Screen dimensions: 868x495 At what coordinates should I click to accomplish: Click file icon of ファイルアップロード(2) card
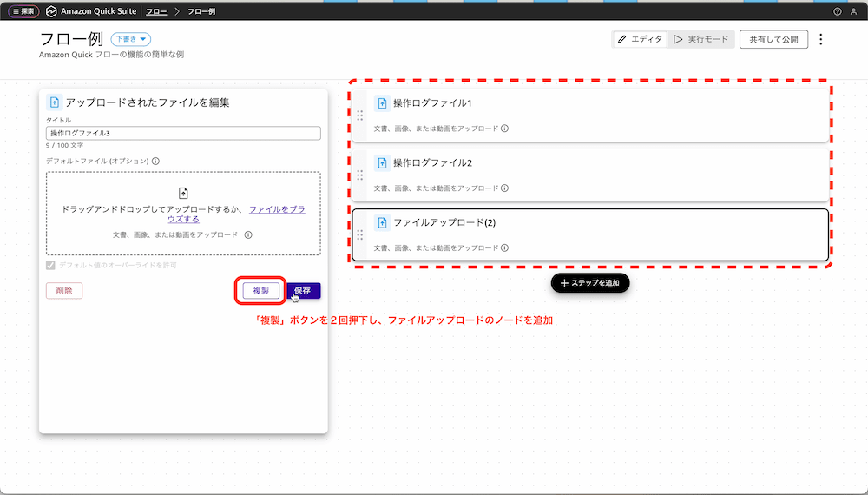click(382, 222)
